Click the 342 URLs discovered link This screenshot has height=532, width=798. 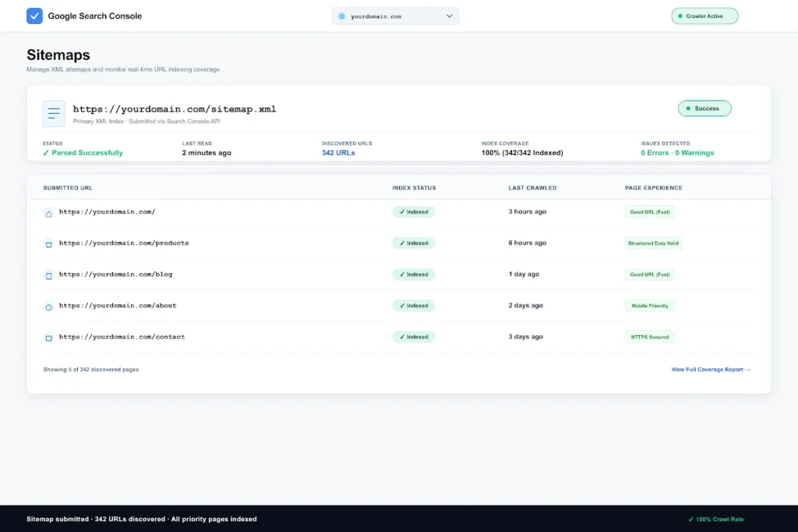point(338,153)
